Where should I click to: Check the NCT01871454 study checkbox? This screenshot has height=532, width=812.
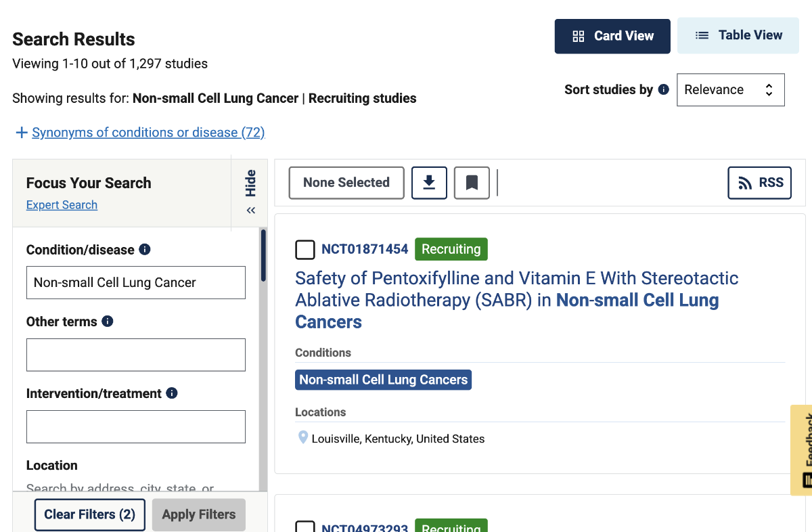[305, 250]
